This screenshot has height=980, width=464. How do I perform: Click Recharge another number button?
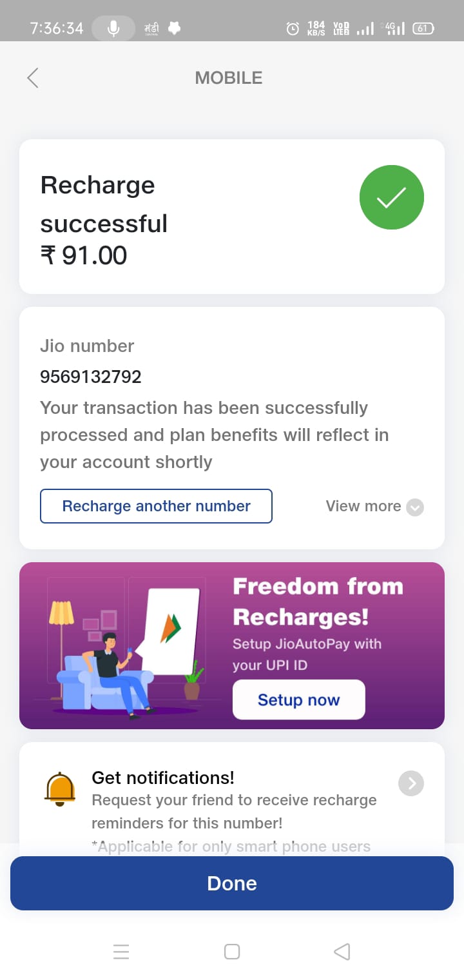coord(156,506)
